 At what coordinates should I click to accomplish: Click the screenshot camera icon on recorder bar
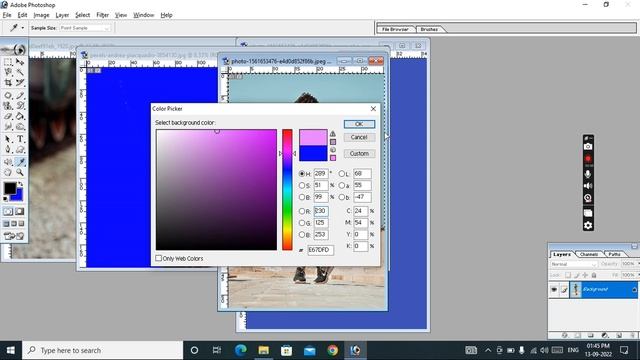tap(588, 146)
